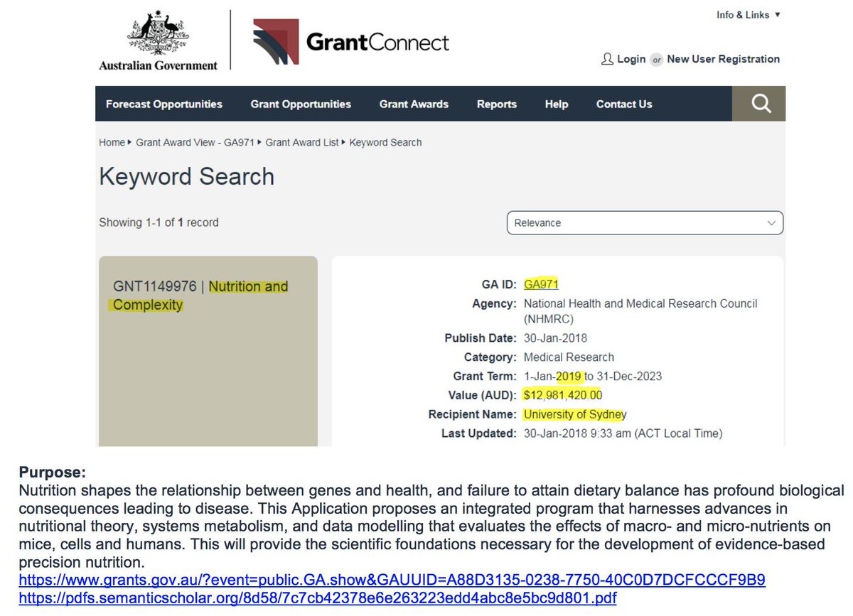853x616 pixels.
Task: Open Contact Us page
Action: [624, 104]
